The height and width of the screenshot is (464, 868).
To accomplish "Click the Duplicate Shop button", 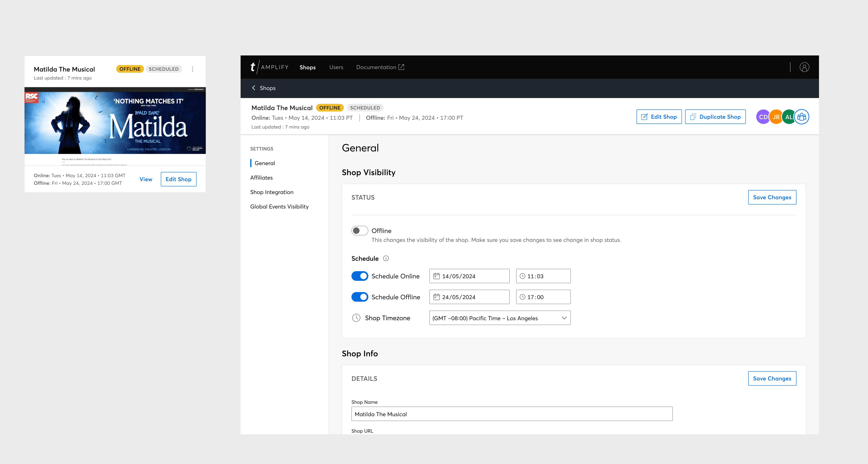I will (715, 117).
